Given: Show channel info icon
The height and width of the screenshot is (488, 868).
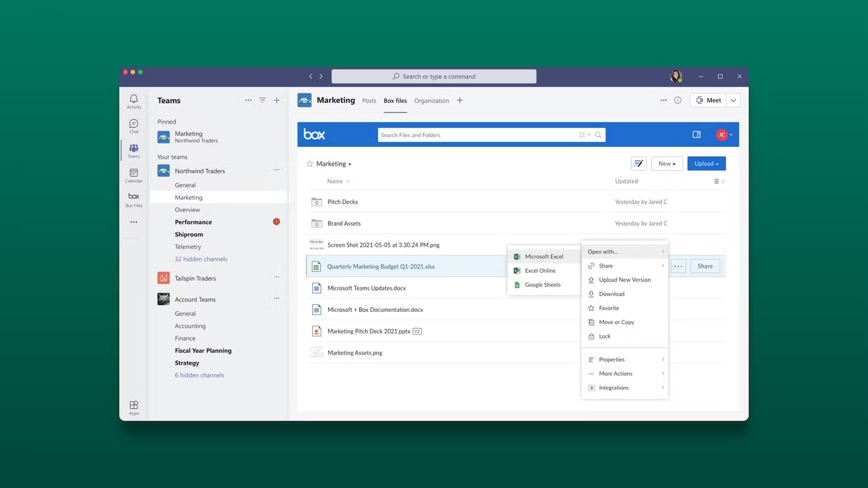Looking at the screenshot, I should click(x=678, y=100).
